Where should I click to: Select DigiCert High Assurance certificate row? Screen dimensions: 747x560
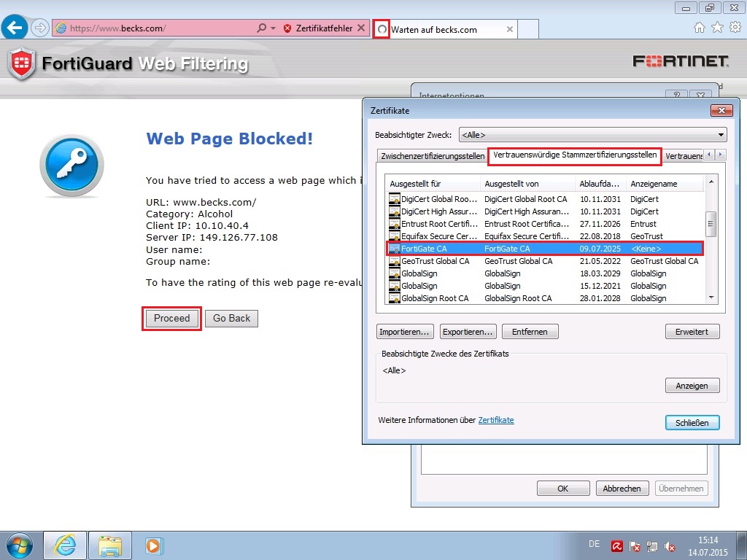(544, 211)
